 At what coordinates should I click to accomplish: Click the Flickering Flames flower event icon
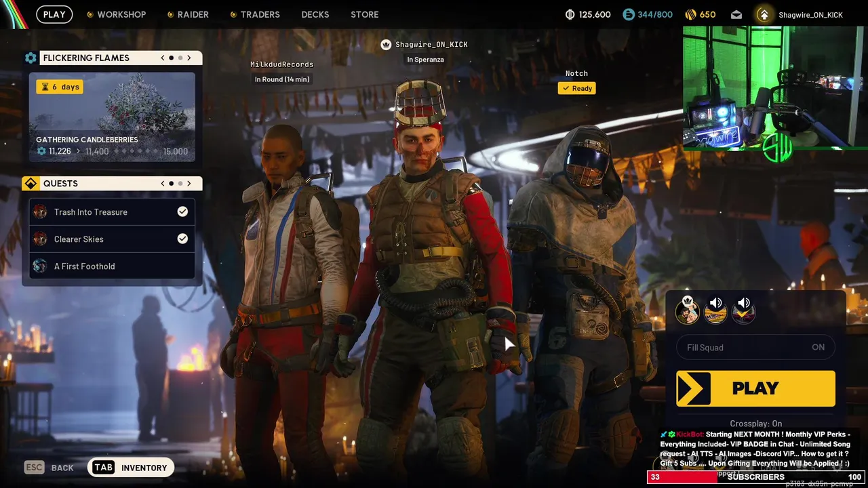[31, 58]
